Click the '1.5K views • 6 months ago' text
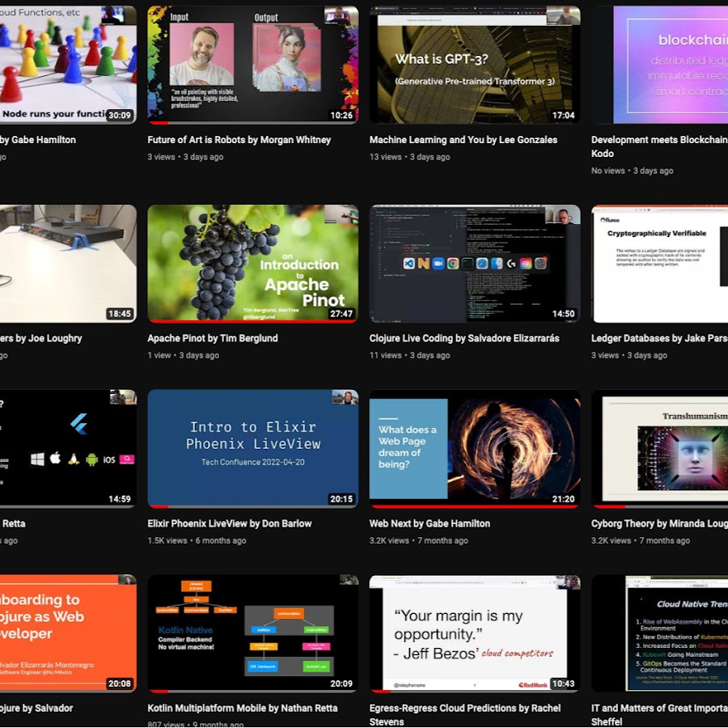Viewport: 728px width, 728px height. 197,540
